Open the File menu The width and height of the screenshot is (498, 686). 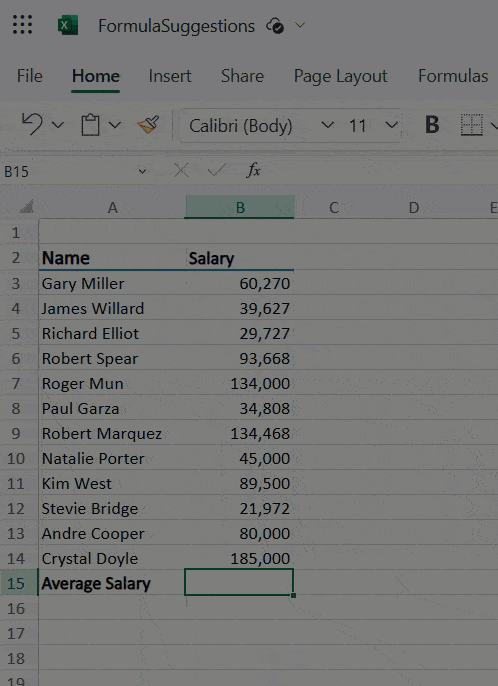click(29, 76)
